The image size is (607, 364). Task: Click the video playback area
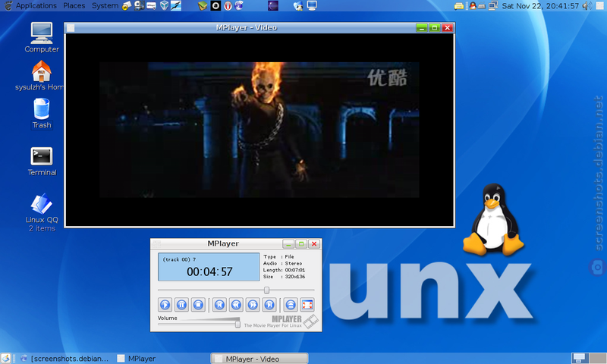pyautogui.click(x=259, y=130)
